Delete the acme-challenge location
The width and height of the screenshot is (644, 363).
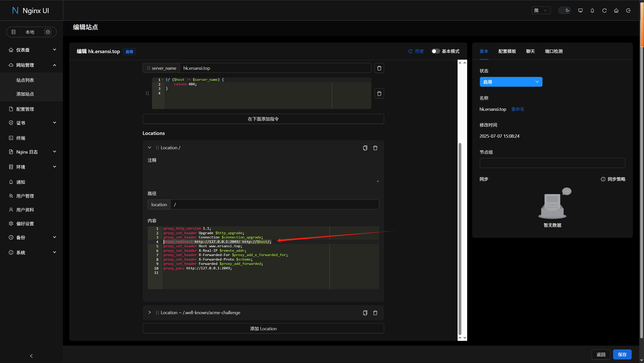(x=375, y=313)
